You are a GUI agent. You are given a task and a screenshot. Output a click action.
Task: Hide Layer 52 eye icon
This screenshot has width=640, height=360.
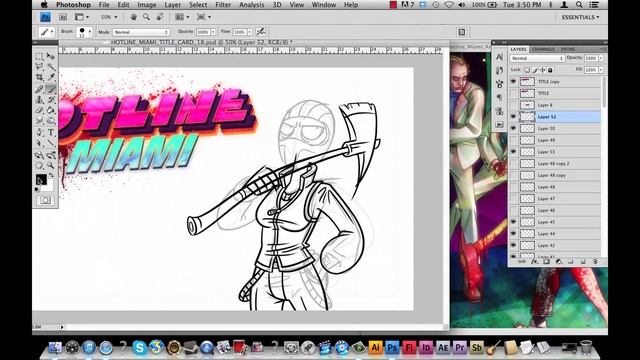[x=513, y=117]
